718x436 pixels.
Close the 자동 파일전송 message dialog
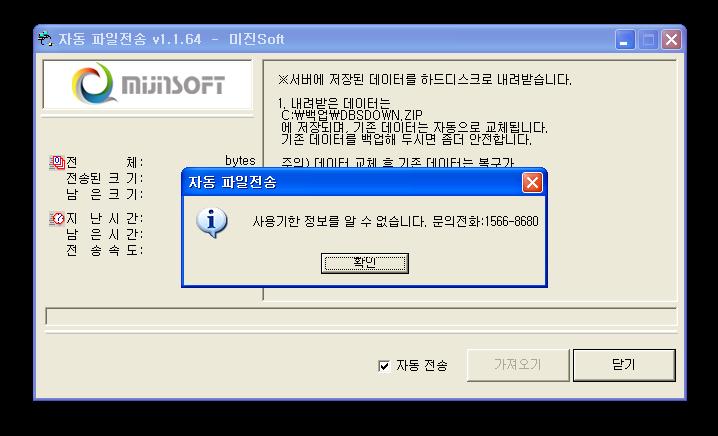pos(532,183)
